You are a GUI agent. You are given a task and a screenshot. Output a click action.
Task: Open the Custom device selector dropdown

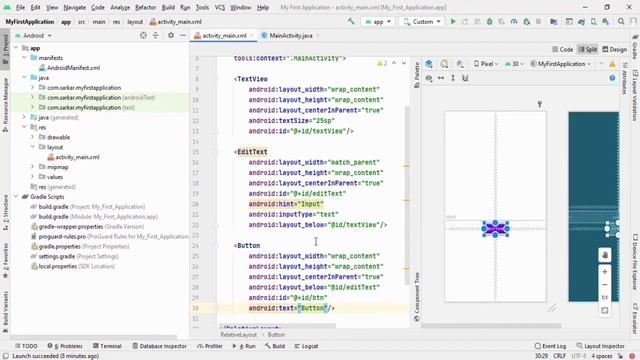point(422,22)
